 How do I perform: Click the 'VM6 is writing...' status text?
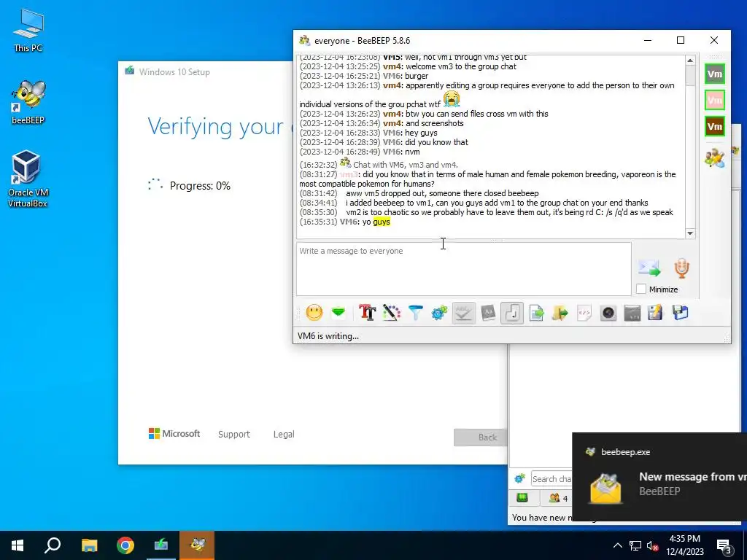tap(328, 335)
